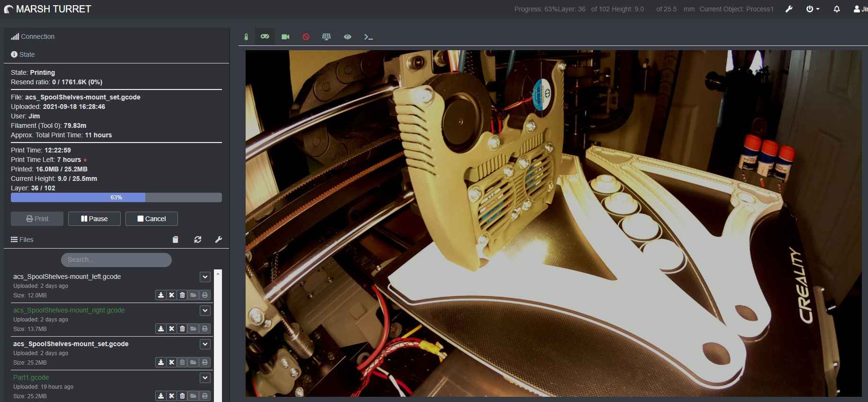Refresh the file list
Viewport: 868px width, 402px height.
click(198, 240)
